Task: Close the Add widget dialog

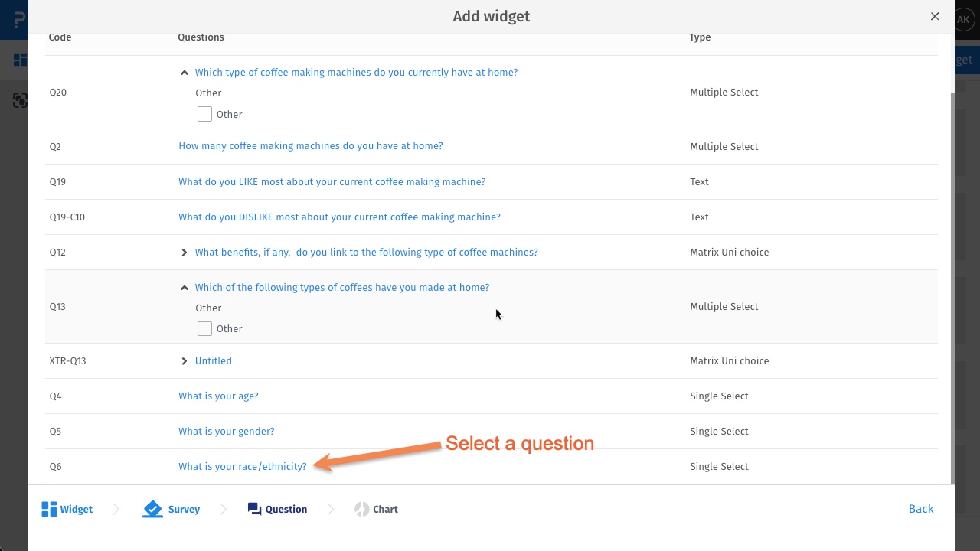Action: click(935, 16)
